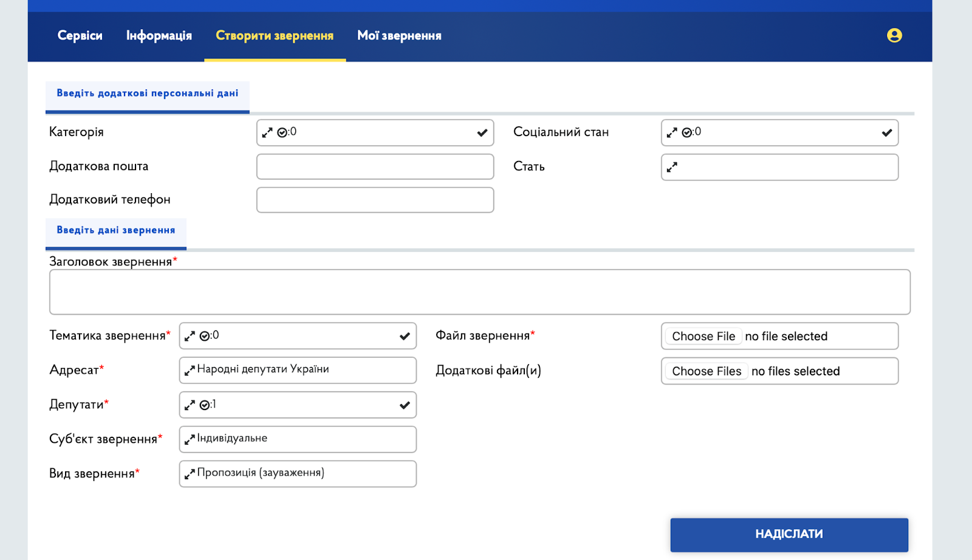Image resolution: width=972 pixels, height=560 pixels.
Task: Click expand arrows icon in Вид звернення field
Action: click(x=190, y=474)
